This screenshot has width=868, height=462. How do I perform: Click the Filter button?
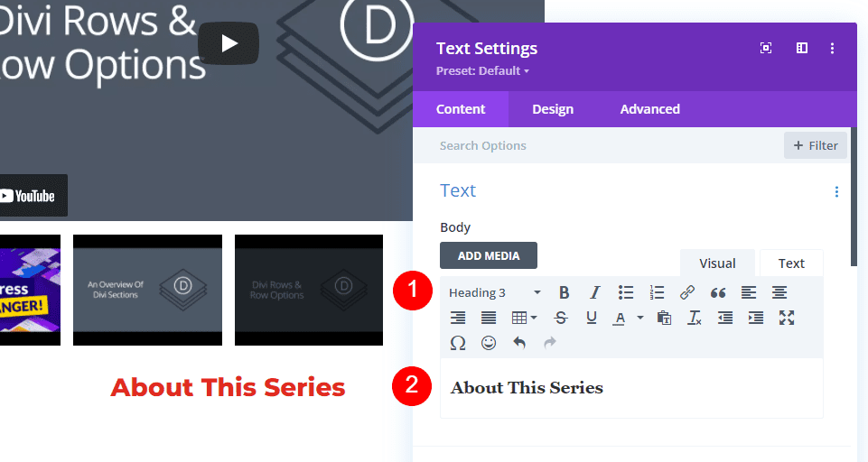point(816,145)
